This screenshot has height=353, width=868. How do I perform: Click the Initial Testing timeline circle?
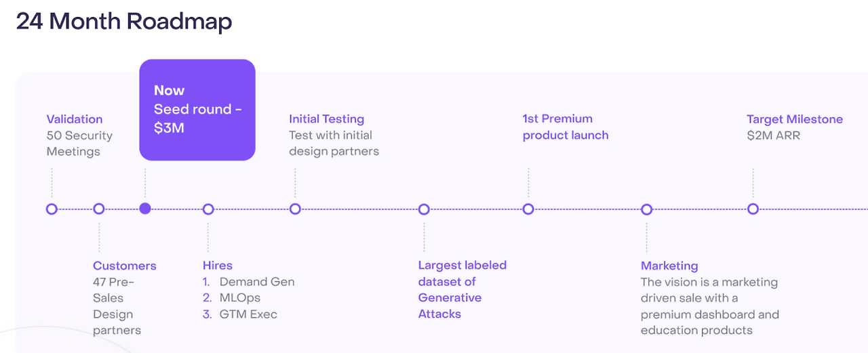295,209
